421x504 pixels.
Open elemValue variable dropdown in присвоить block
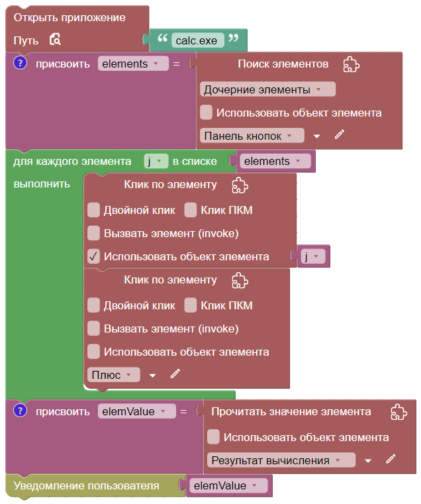pos(137,411)
